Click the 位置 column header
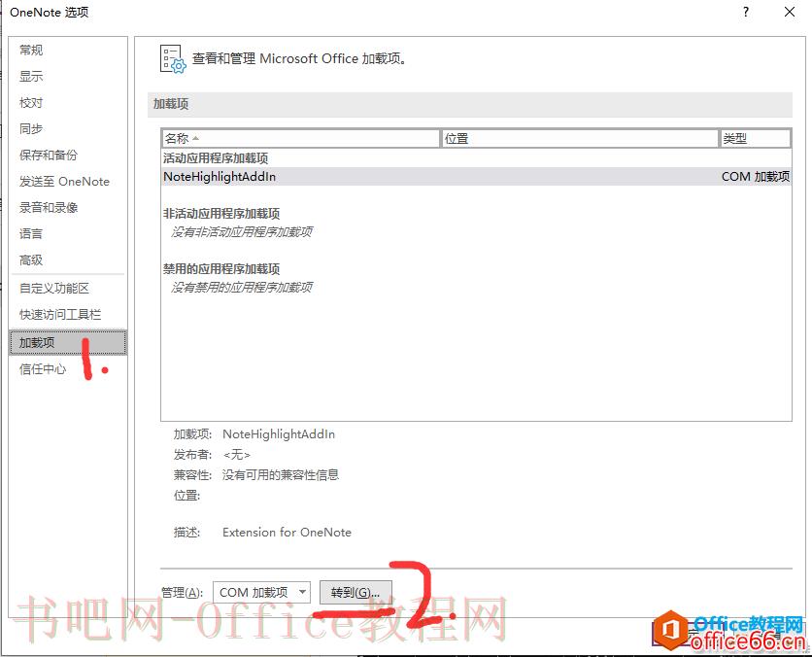Viewport: 812px width, 657px height. 580,138
